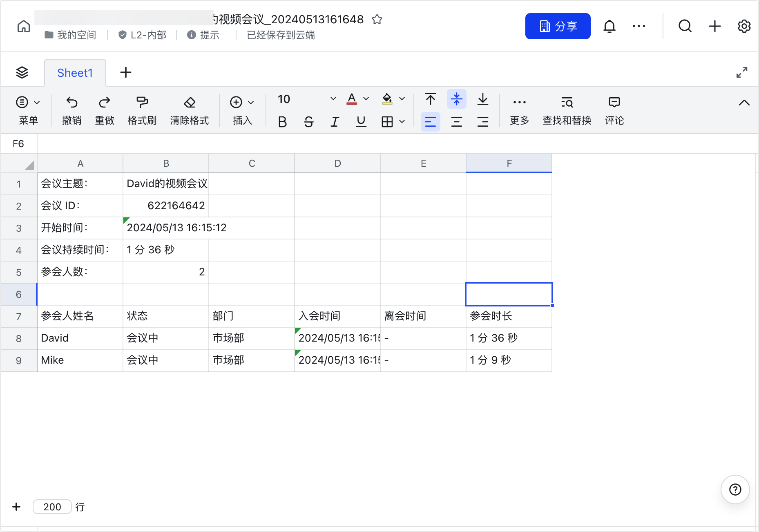The height and width of the screenshot is (532, 759).
Task: Toggle bold formatting
Action: tap(282, 122)
